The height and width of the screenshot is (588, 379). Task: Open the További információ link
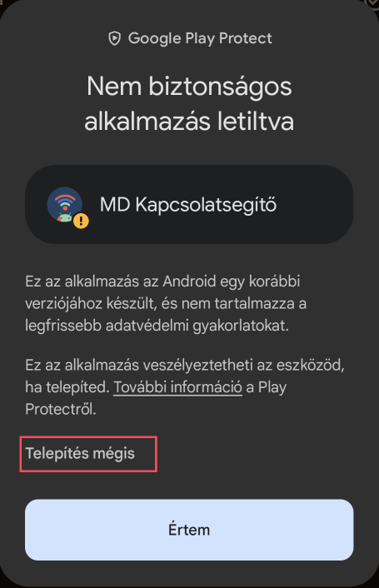pyautogui.click(x=177, y=387)
